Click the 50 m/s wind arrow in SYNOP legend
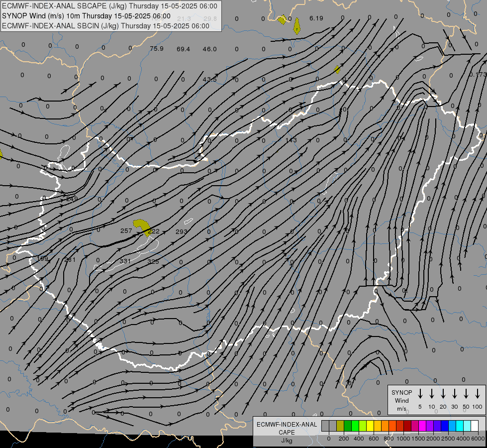This screenshot has height=448, width=487. click(x=466, y=394)
